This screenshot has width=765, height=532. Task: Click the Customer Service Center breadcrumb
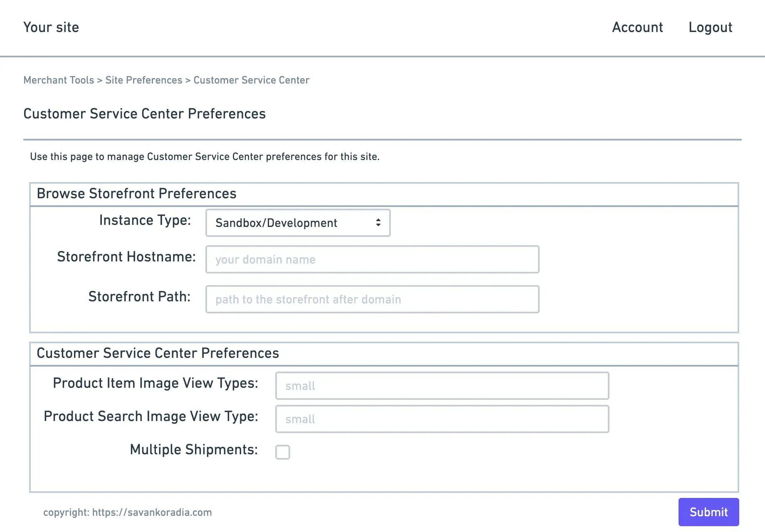(251, 80)
